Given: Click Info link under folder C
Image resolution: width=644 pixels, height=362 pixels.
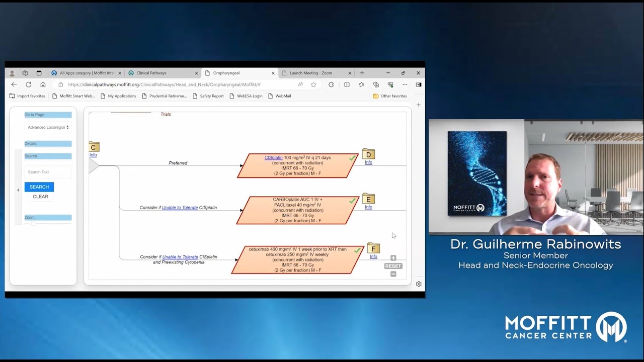Looking at the screenshot, I should (x=93, y=155).
